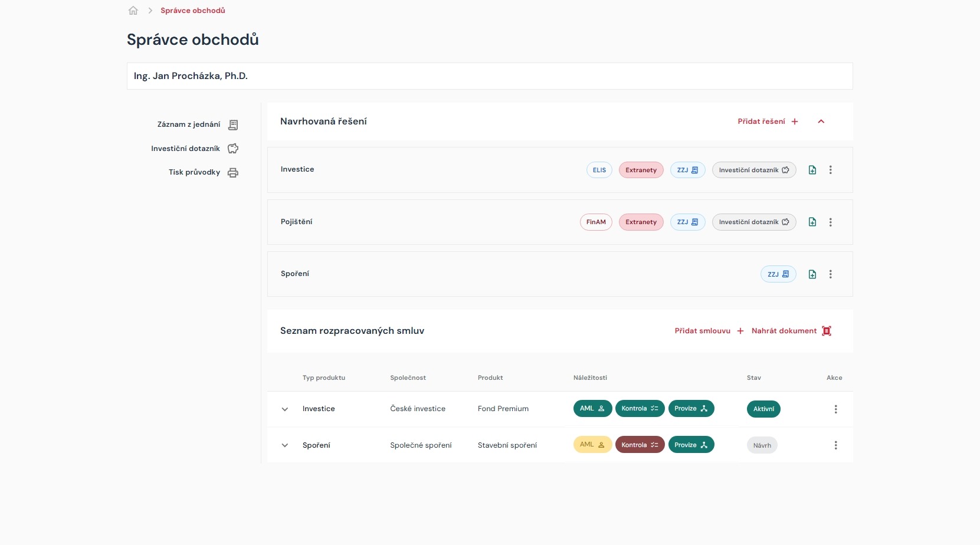Click add-document icon in Pojištění row

(x=812, y=222)
